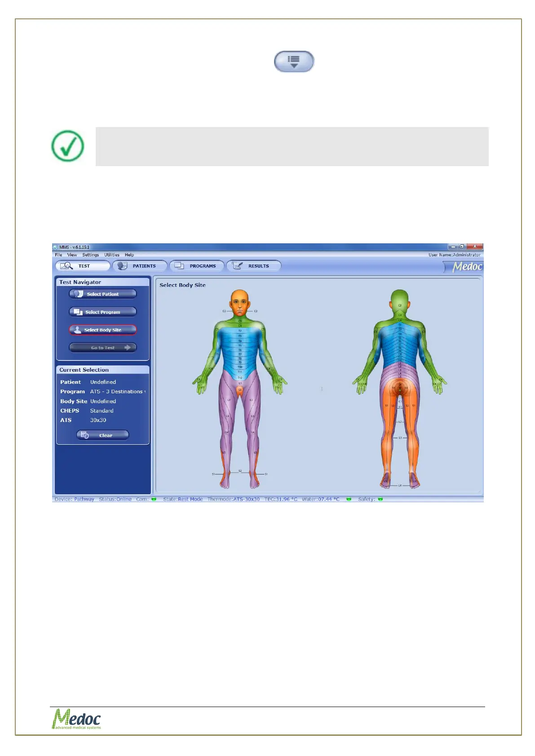Click the Com green status indicator
535x756 pixels.
pyautogui.click(x=154, y=499)
